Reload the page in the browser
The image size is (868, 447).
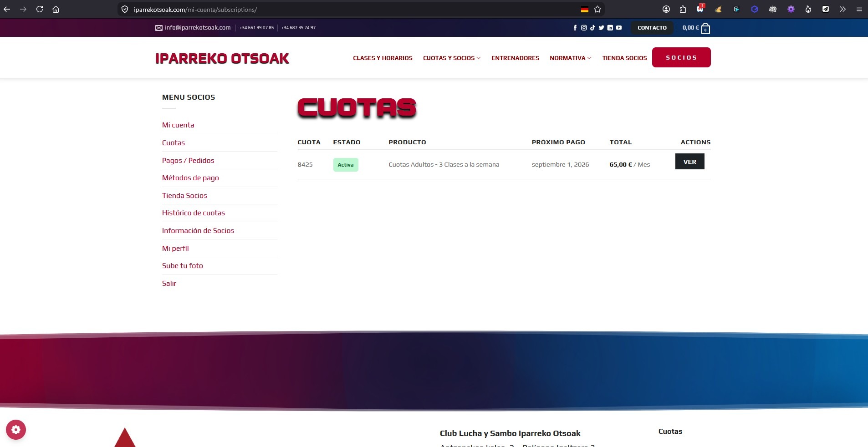(40, 9)
